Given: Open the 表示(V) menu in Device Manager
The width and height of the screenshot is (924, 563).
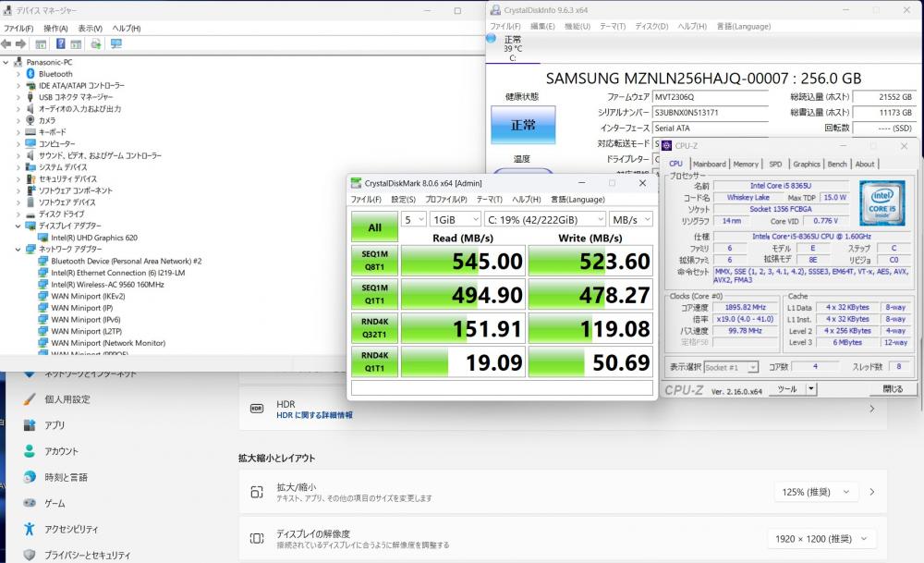Looking at the screenshot, I should (90, 29).
